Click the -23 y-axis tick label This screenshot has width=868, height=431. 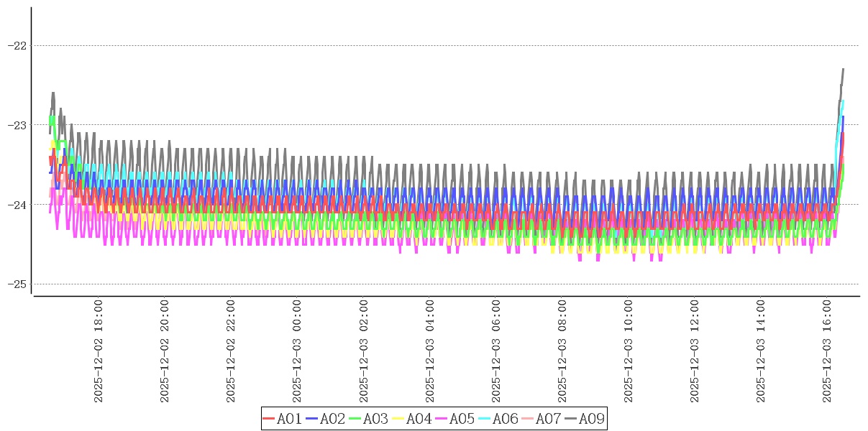(x=16, y=125)
